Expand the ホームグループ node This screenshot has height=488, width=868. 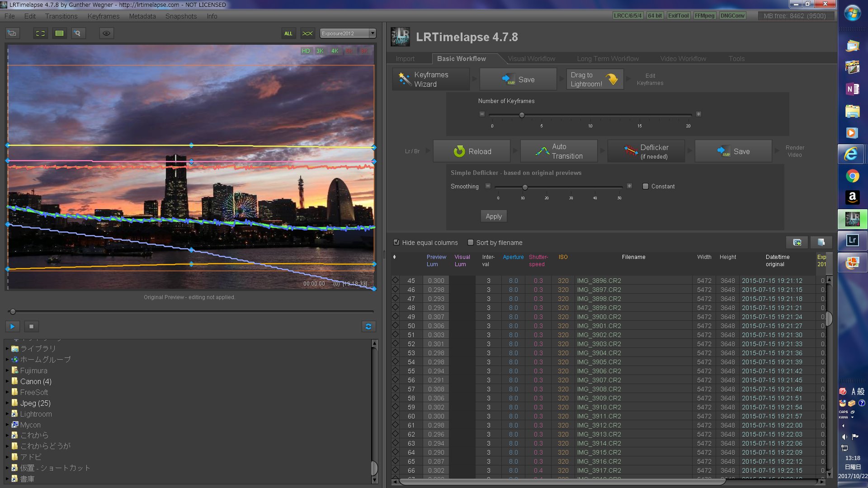[7, 360]
